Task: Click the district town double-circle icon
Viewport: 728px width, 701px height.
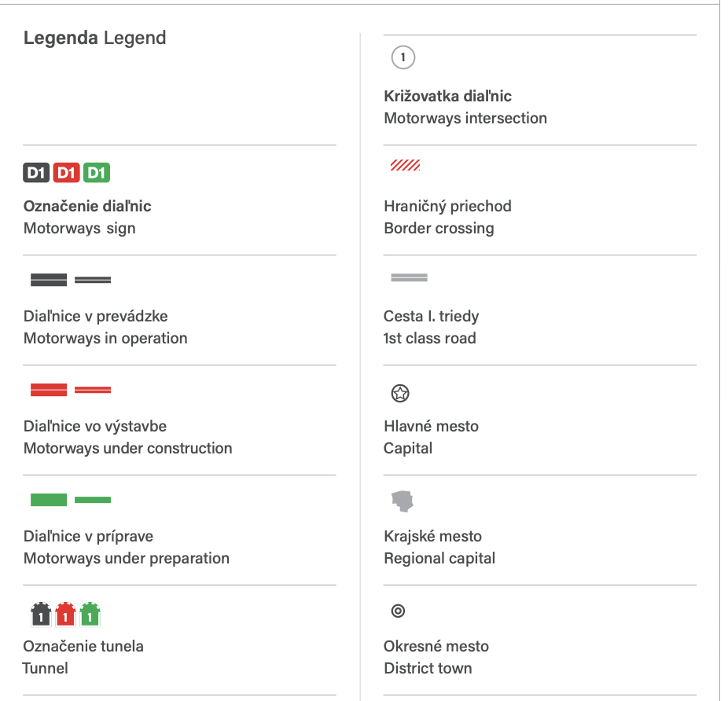Action: pyautogui.click(x=398, y=611)
